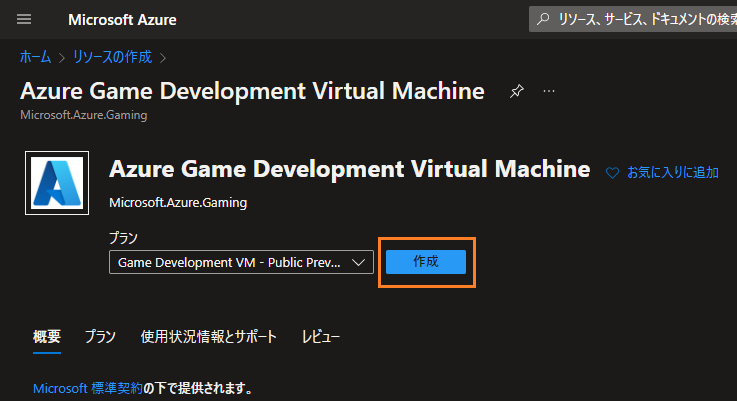
Task: Click the page title Azure Game Development Virtual Machine
Action: pyautogui.click(x=252, y=91)
